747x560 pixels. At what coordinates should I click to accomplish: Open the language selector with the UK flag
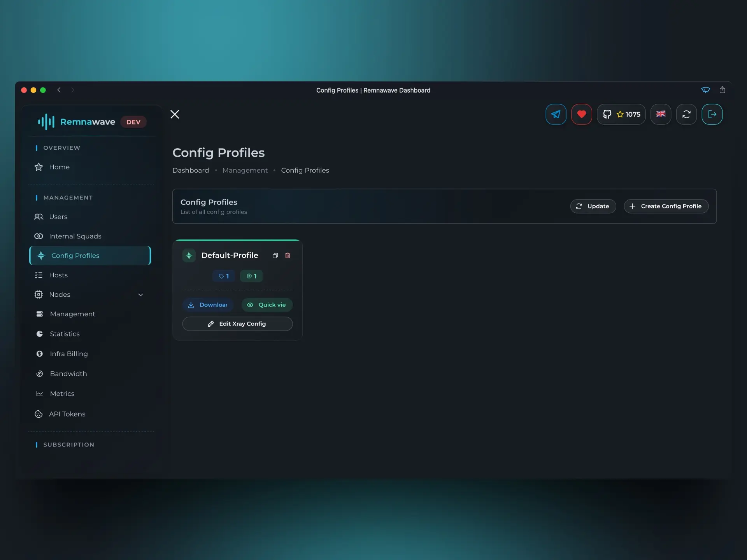[x=661, y=114]
